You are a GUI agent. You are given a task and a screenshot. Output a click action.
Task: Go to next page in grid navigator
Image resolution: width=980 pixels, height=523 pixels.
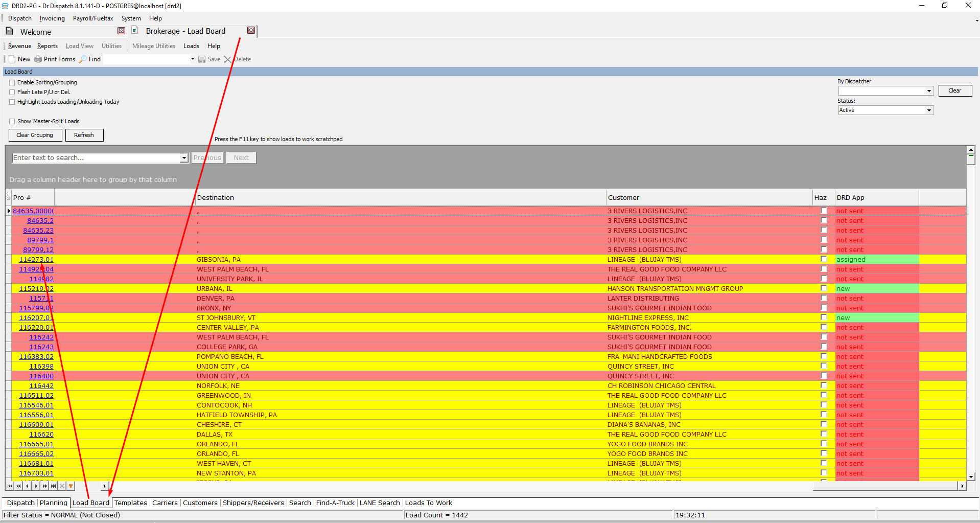(45, 486)
